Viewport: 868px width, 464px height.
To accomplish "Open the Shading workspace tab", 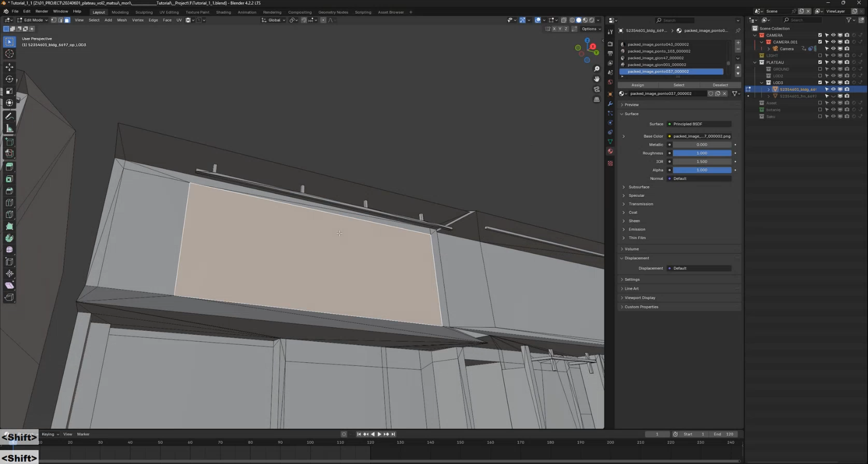I will (223, 12).
